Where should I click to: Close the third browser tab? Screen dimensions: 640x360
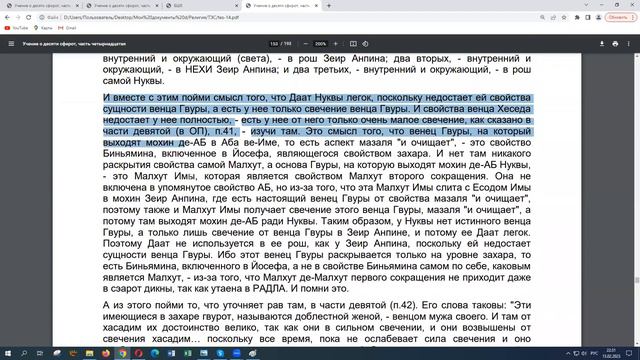pos(236,6)
